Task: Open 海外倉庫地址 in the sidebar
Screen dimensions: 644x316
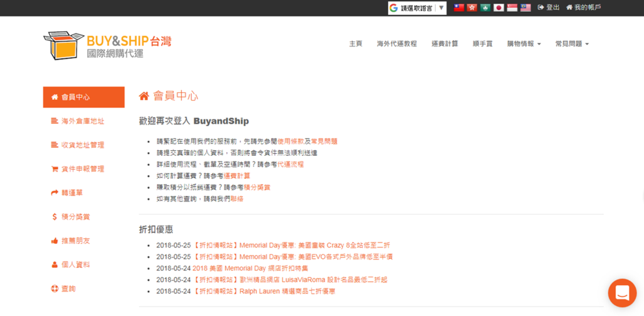Action: 82,121
